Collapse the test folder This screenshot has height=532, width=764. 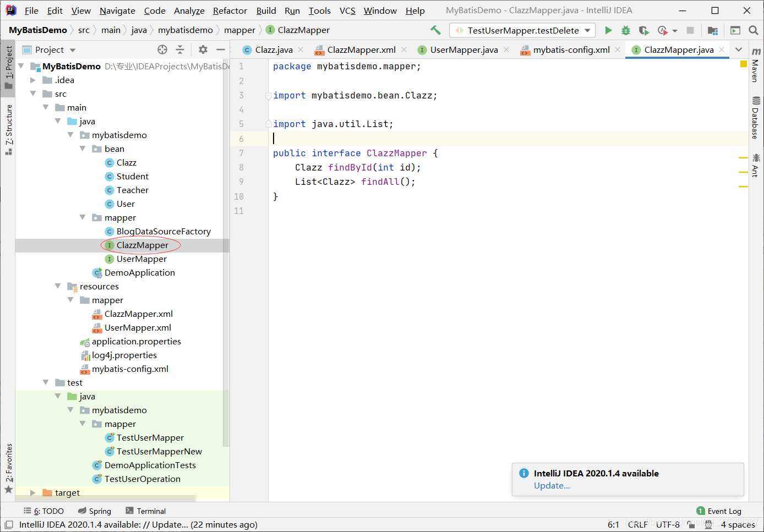click(x=46, y=382)
